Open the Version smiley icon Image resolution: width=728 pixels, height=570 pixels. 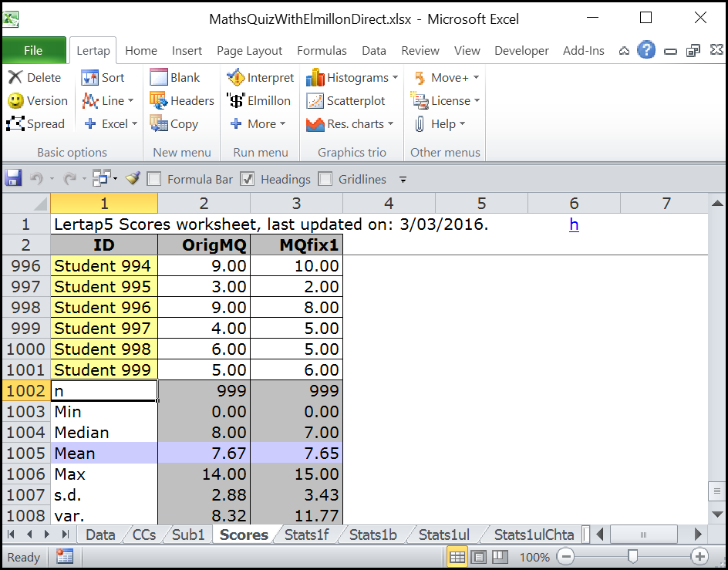pos(15,100)
